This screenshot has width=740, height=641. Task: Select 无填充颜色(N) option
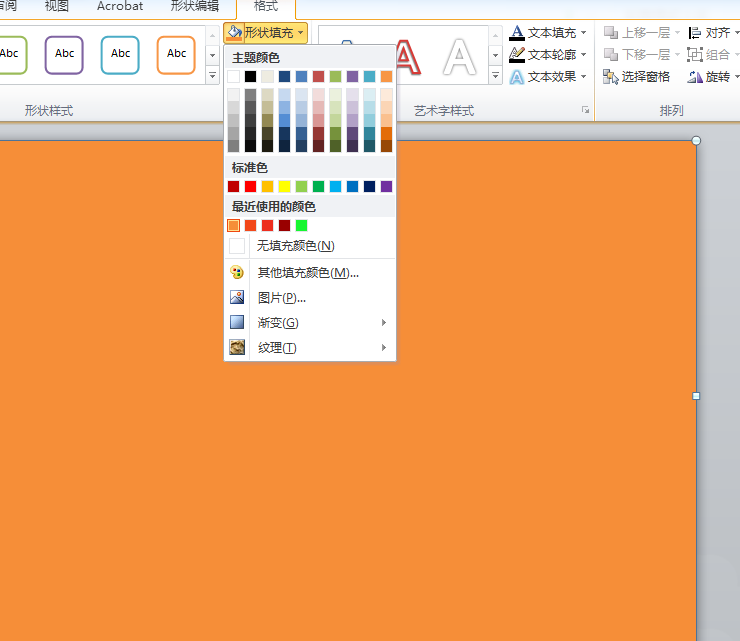click(x=310, y=246)
